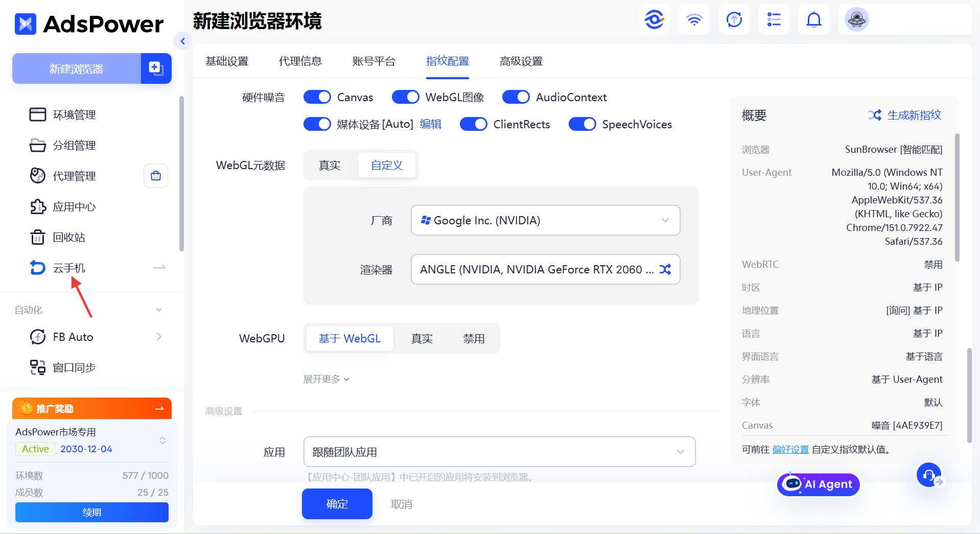The height and width of the screenshot is (534, 980).
Task: Switch to 账号平台 tab
Action: 374,61
